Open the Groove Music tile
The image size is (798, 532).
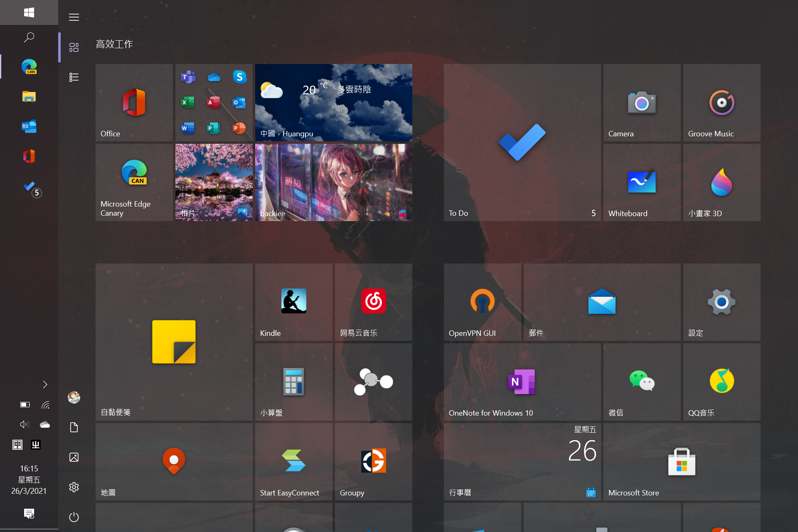tap(722, 102)
